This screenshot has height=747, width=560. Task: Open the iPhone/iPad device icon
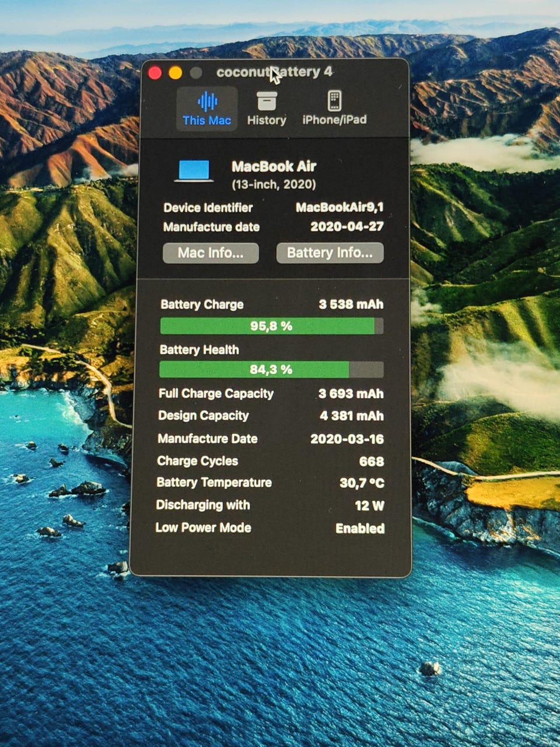coord(334,100)
